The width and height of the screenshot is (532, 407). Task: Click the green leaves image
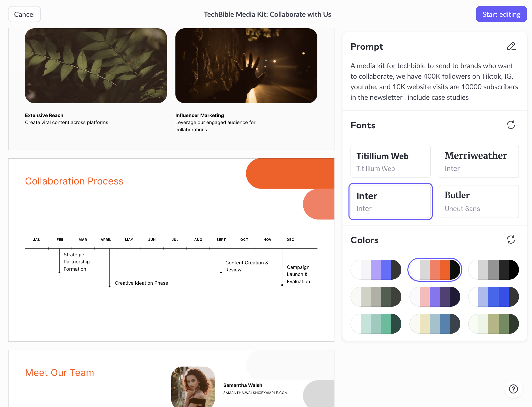[96, 66]
